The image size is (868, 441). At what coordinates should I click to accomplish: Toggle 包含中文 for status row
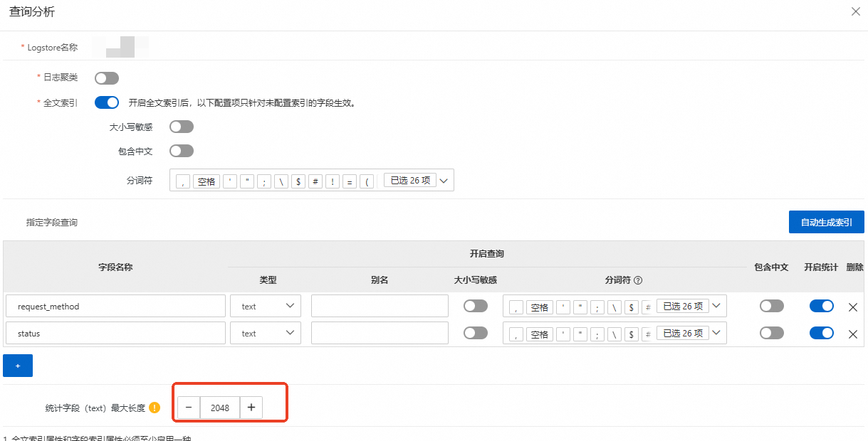[772, 333]
